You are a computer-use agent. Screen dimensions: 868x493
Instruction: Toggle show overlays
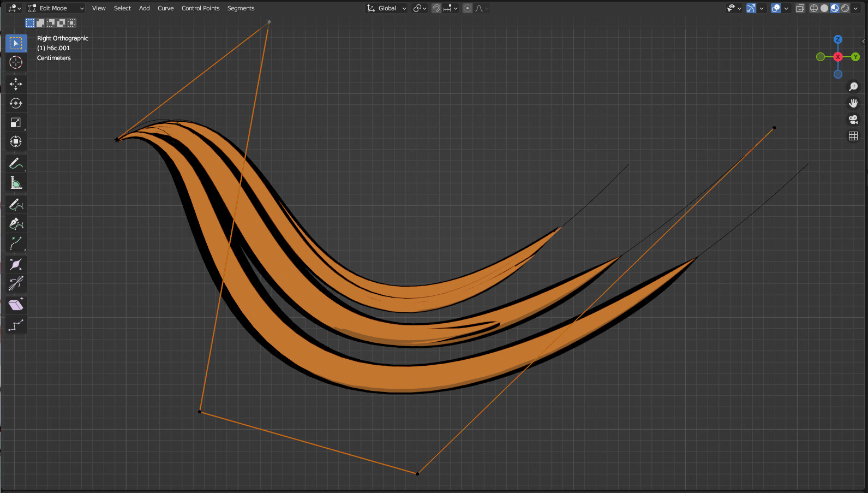(x=776, y=8)
